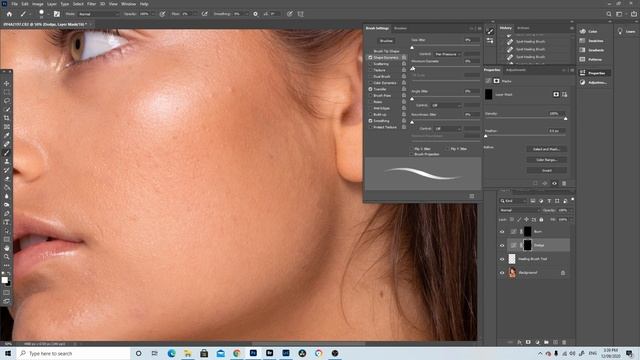Image resolution: width=640 pixels, height=360 pixels.
Task: Select the Lasso tool
Action: [x=7, y=100]
